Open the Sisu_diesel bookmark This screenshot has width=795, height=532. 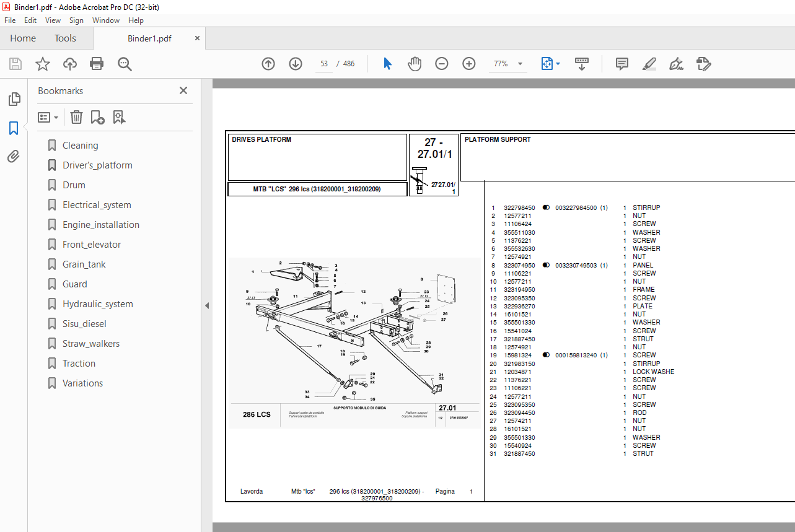point(84,324)
